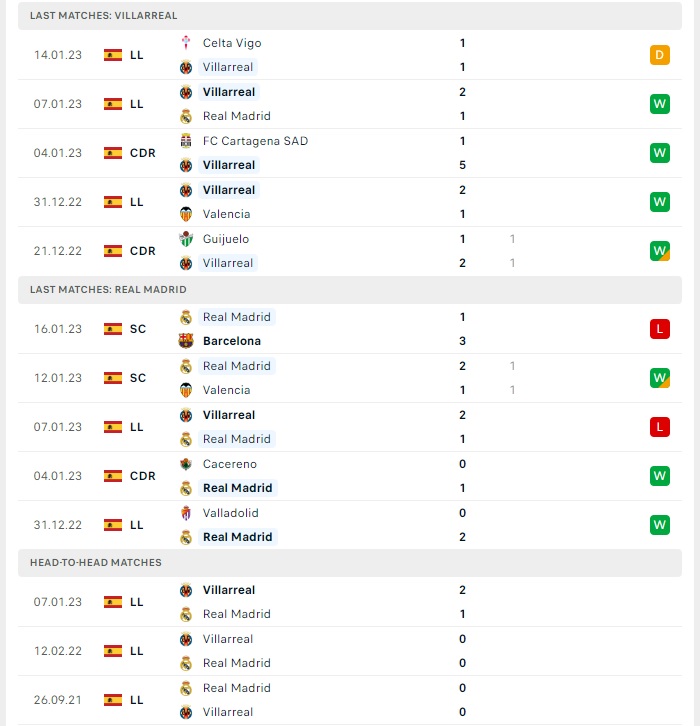Open the 12.02.22 head-to-head match row
This screenshot has height=726, width=700.
click(x=350, y=651)
